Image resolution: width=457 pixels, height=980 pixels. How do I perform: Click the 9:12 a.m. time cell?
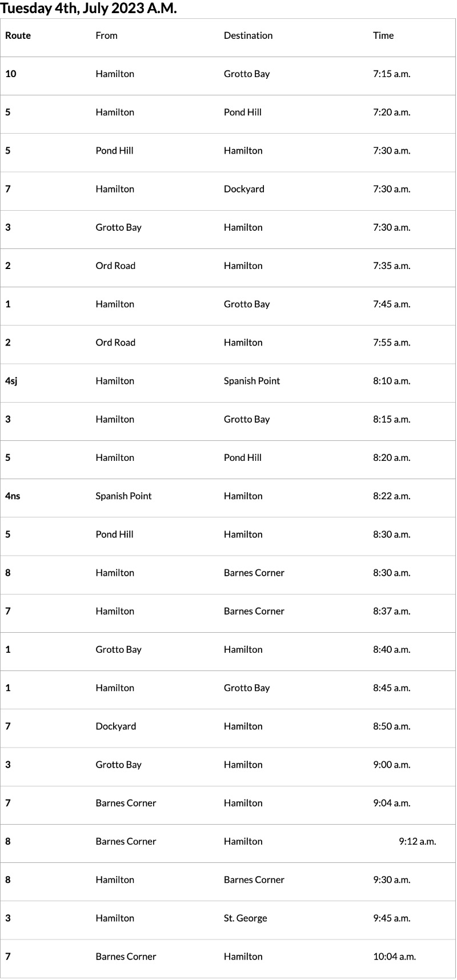[x=417, y=841]
